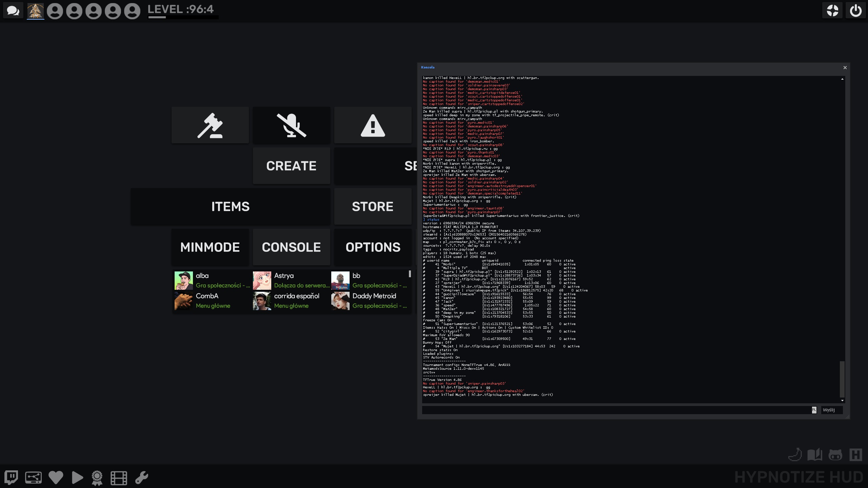This screenshot has width=868, height=488.
Task: Click the power quit icon
Action: click(855, 11)
